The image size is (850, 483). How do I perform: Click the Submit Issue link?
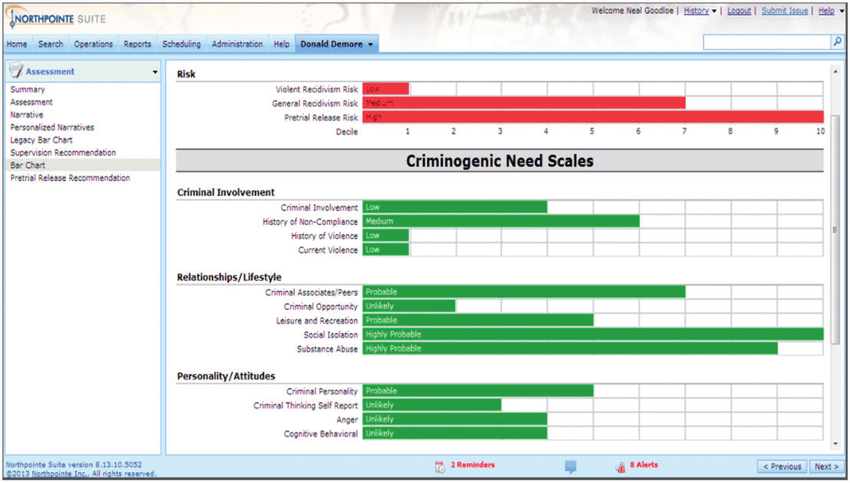click(x=786, y=11)
